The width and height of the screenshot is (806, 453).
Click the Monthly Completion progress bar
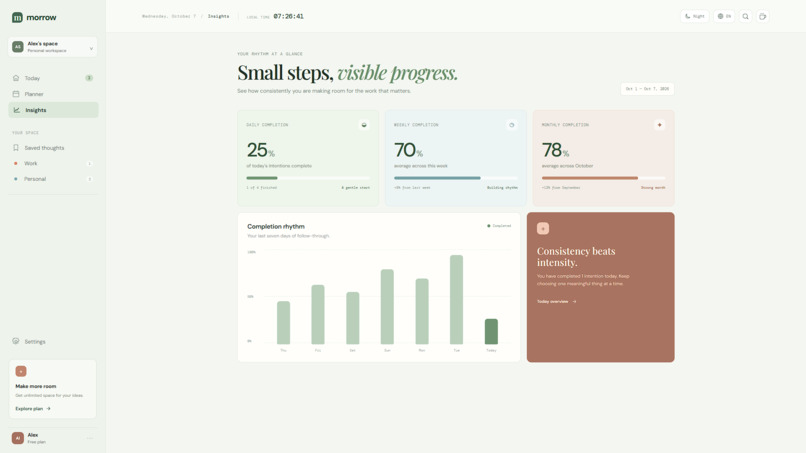pyautogui.click(x=603, y=178)
